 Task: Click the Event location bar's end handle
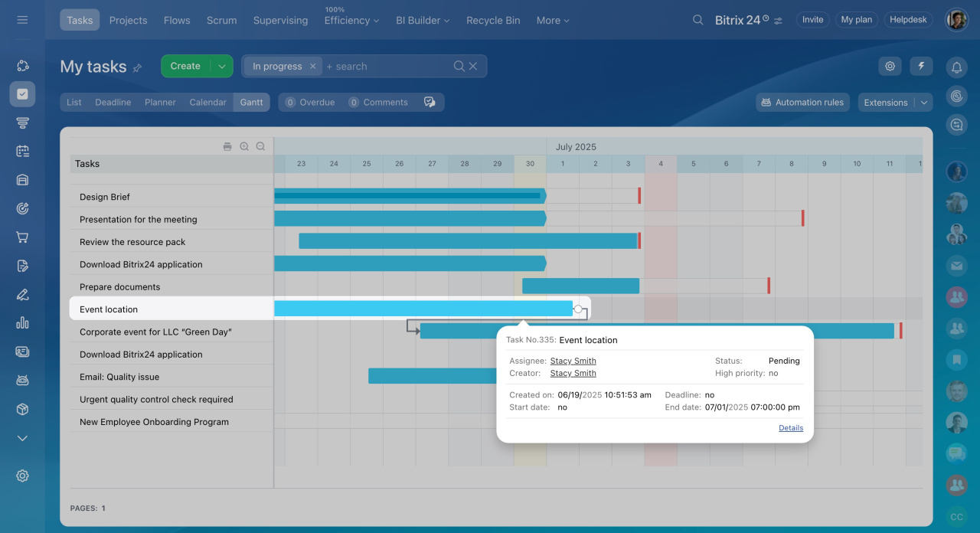point(578,309)
